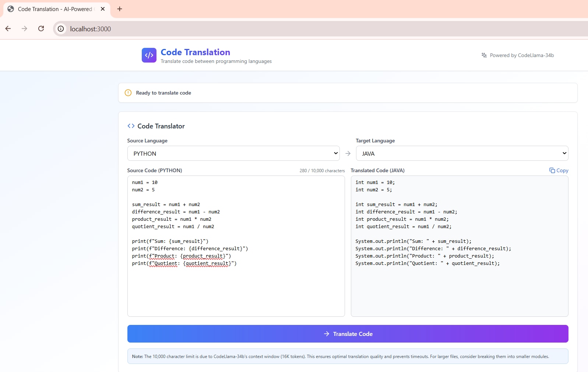Click the warning icon beside Ready to translate

(128, 93)
